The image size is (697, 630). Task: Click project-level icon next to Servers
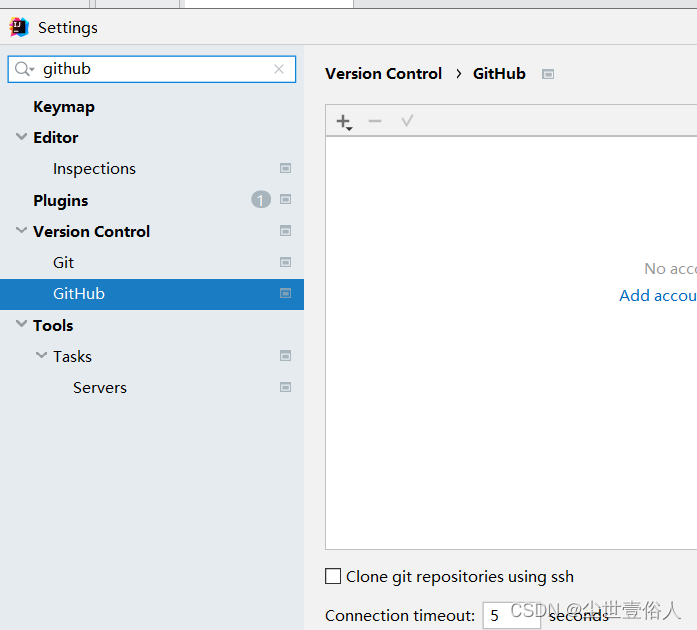[285, 387]
